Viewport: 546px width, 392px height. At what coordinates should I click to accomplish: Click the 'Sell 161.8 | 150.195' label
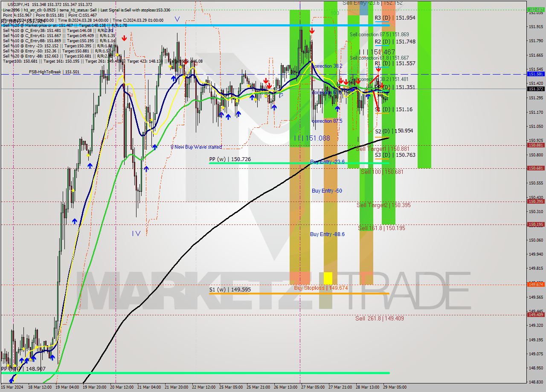pyautogui.click(x=381, y=228)
